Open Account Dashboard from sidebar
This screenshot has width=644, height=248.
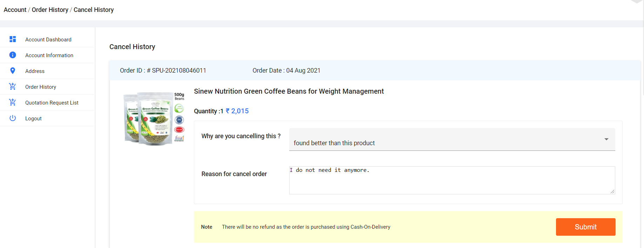coord(48,40)
